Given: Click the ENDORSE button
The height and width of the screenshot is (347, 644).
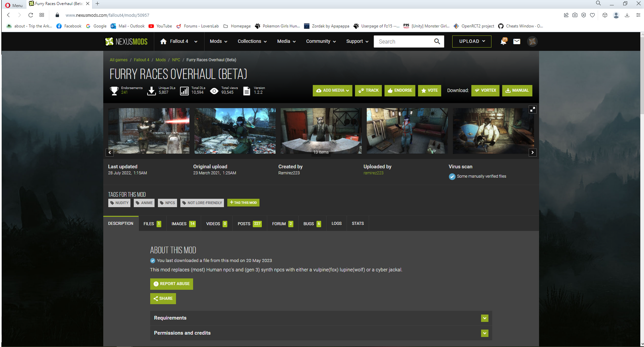Looking at the screenshot, I should [400, 90].
